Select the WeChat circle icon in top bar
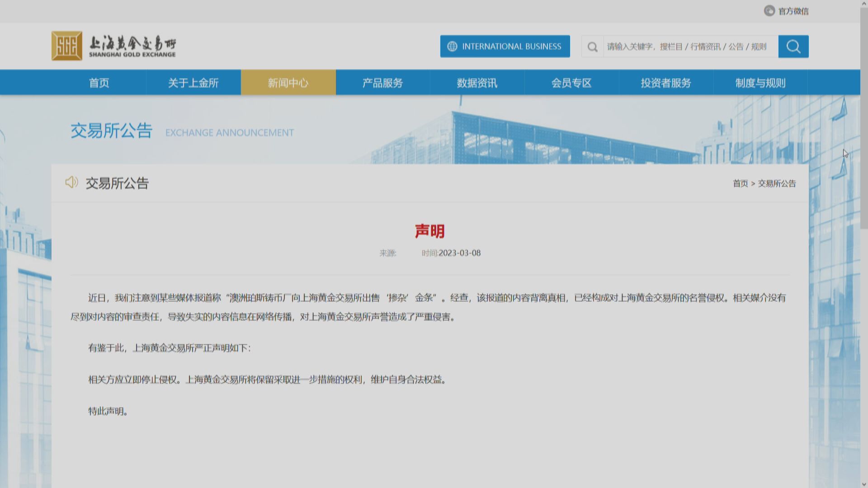868x488 pixels. tap(769, 10)
